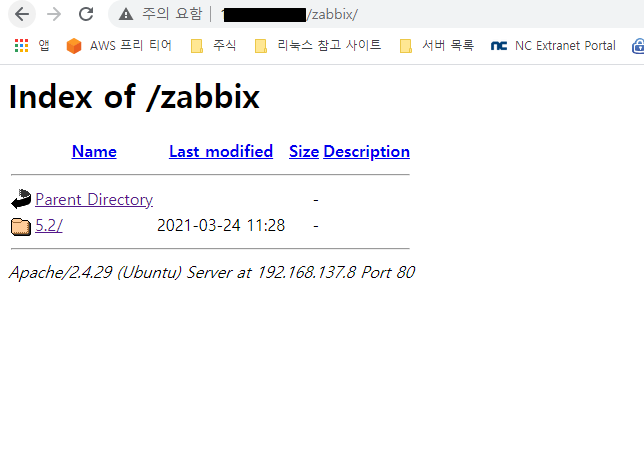
Task: Click the not-secure warning triangle icon
Action: 126,14
